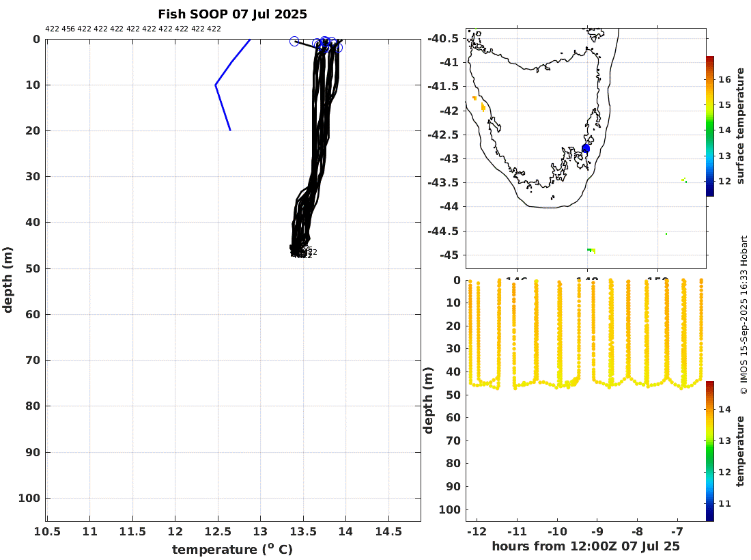
Task: Click the blue location marker on the Tasmania map
Action: point(586,148)
